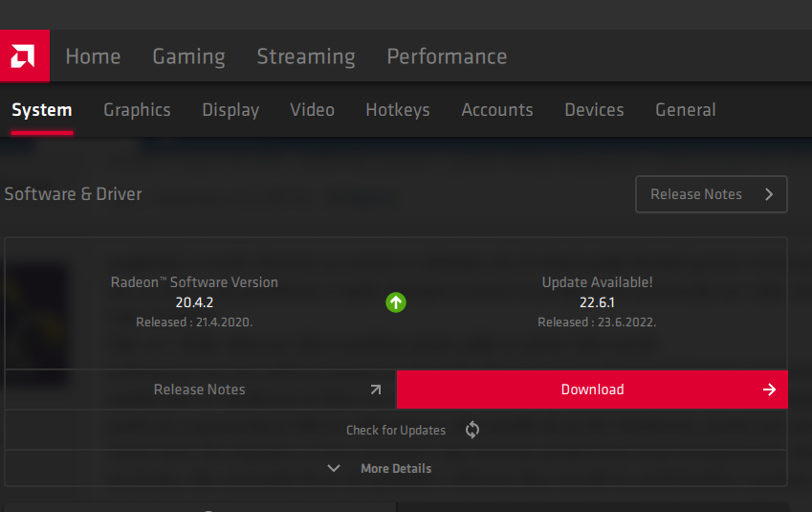812x512 pixels.
Task: Open the Devices tab
Action: point(595,109)
